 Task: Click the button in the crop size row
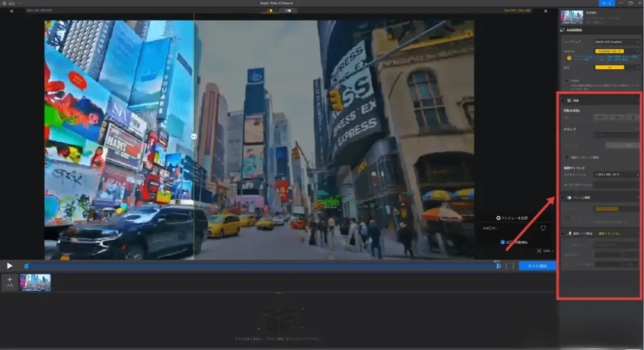[x=623, y=145]
